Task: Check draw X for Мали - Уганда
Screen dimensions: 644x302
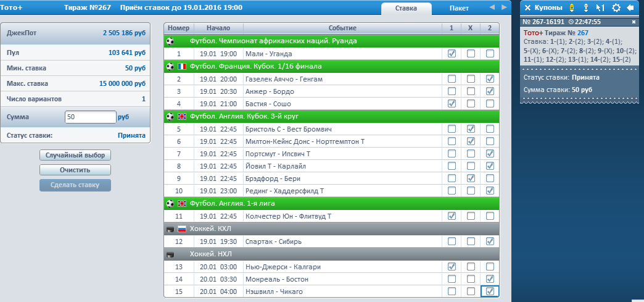Action: [471, 54]
